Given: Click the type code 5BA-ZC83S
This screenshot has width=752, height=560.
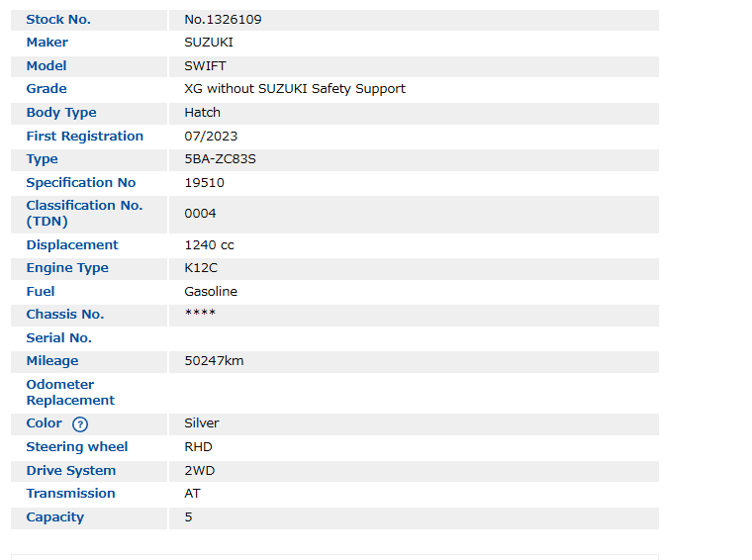Looking at the screenshot, I should click(x=220, y=159).
